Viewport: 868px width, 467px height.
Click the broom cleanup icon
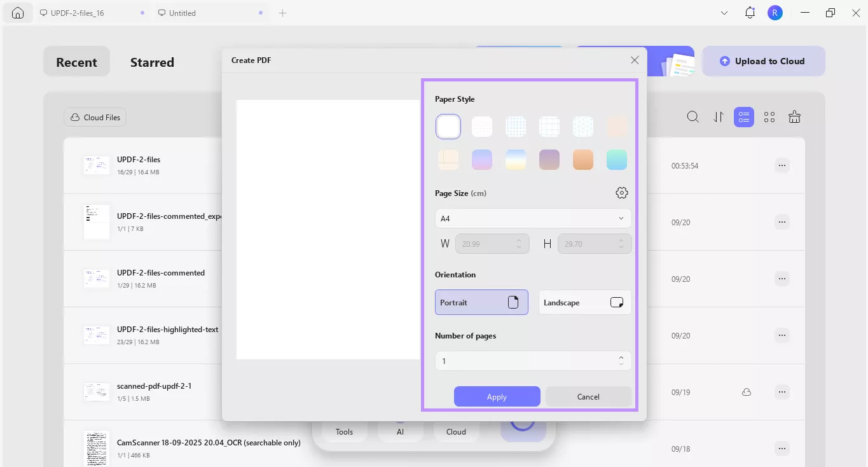tap(794, 117)
